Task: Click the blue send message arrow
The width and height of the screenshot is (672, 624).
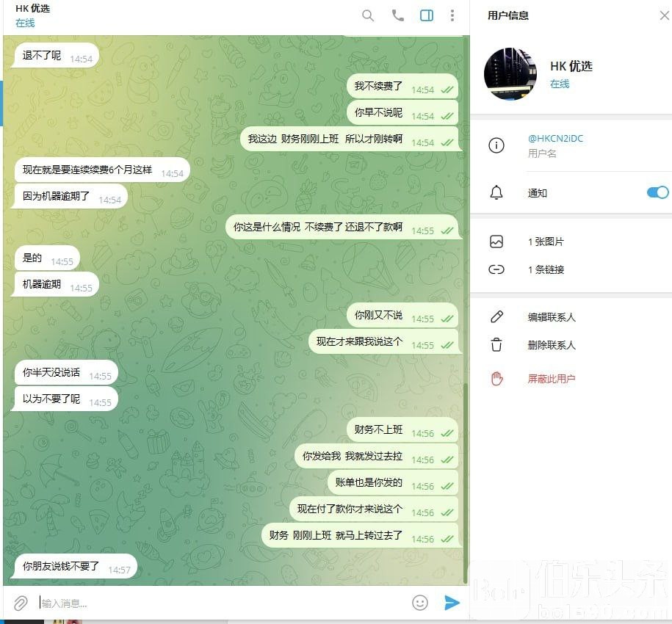Action: (x=452, y=603)
